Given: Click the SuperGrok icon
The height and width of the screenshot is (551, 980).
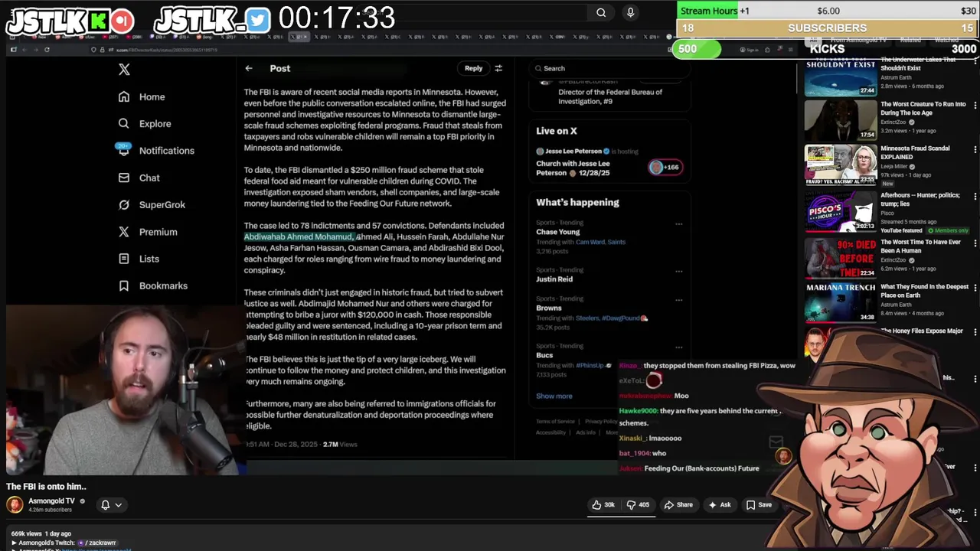Looking at the screenshot, I should click(124, 204).
